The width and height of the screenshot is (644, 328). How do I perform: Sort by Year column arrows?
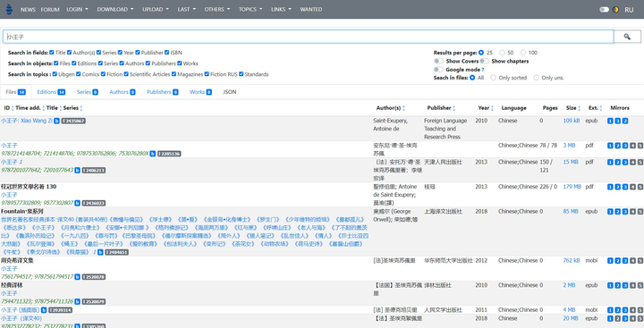(x=492, y=108)
